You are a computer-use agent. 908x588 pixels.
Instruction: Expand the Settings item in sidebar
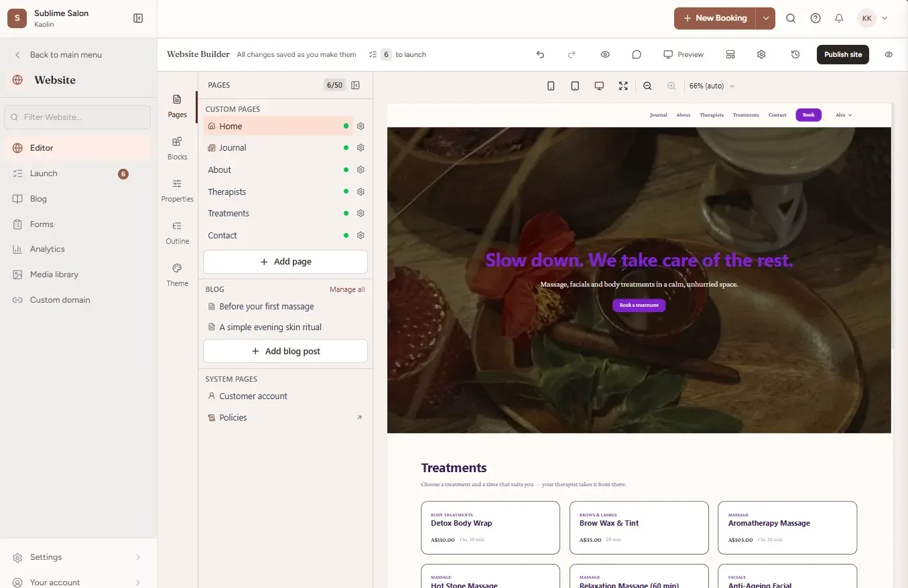pos(78,557)
